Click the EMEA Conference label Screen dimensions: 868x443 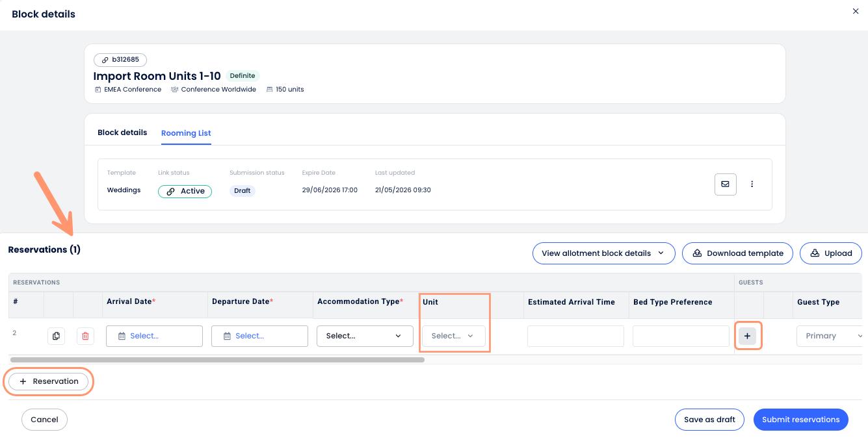pos(133,90)
